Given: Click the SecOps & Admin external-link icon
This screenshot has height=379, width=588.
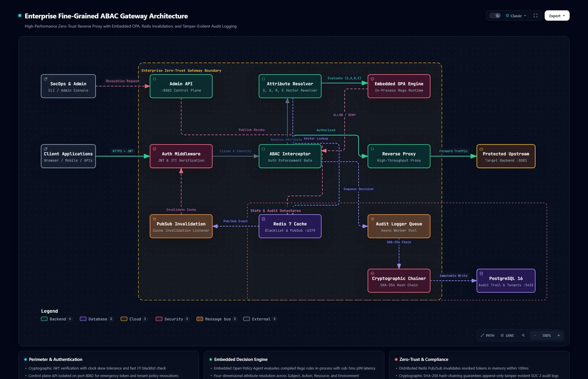Looking at the screenshot, I should (46, 79).
